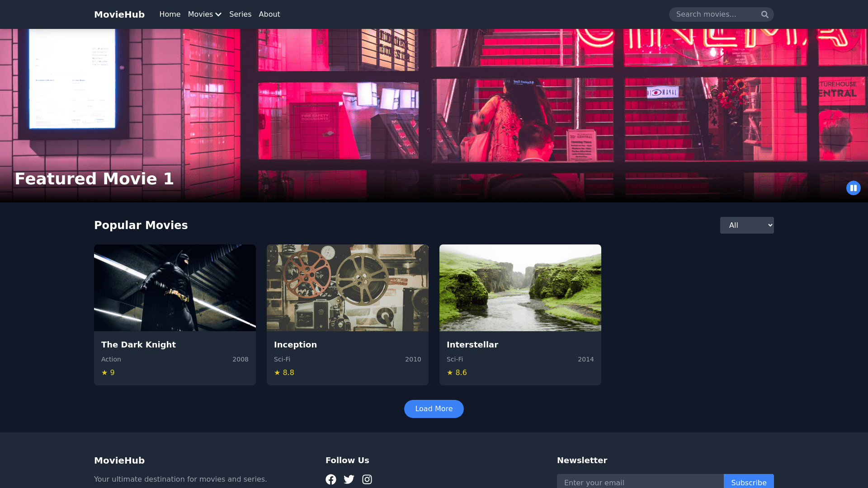The image size is (868, 488).
Task: Click the star rating on Inception
Action: [x=284, y=373]
